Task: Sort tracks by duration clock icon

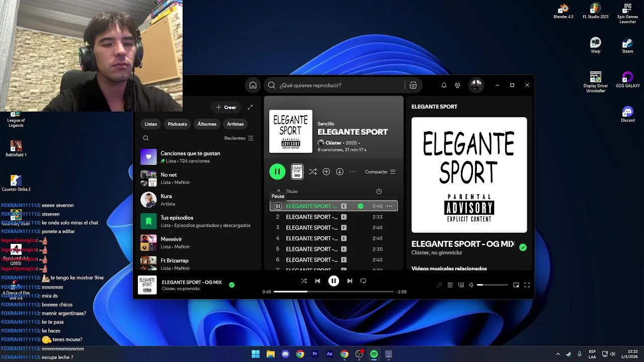Action: tap(379, 192)
